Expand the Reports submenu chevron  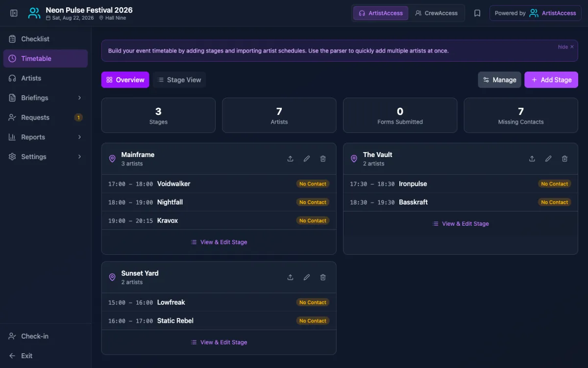tap(79, 137)
